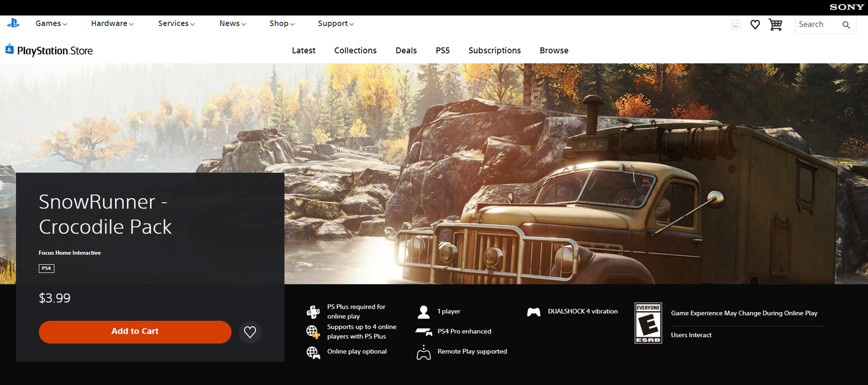The image size is (868, 385).
Task: Click the 'Users Interact' rating descriptor
Action: (691, 335)
